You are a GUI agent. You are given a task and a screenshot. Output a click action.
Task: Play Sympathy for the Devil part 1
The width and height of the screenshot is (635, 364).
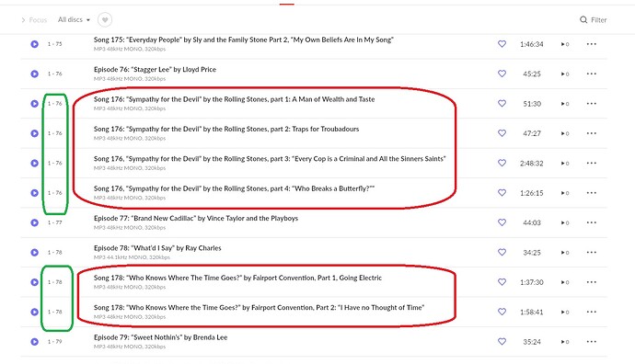pyautogui.click(x=35, y=104)
